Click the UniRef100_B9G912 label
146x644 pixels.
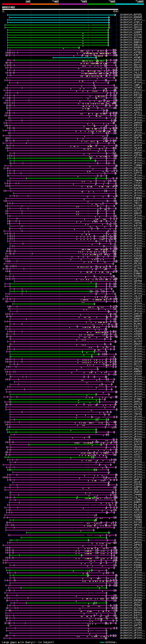click(x=131, y=40)
